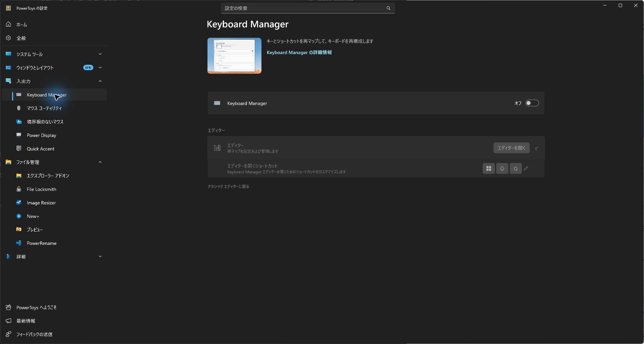The image size is (644, 344).
Task: Select Keyboard Manager in the sidebar
Action: click(x=54, y=95)
